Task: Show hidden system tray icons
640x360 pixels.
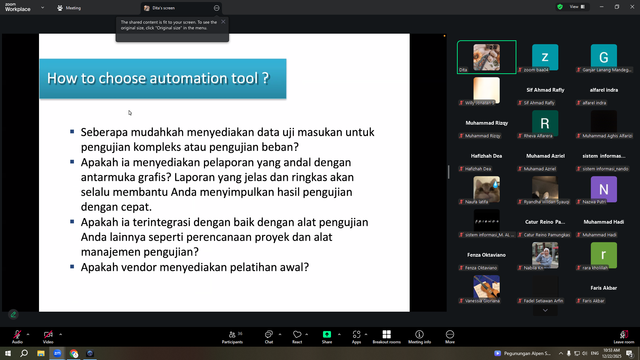Action: 561,353
